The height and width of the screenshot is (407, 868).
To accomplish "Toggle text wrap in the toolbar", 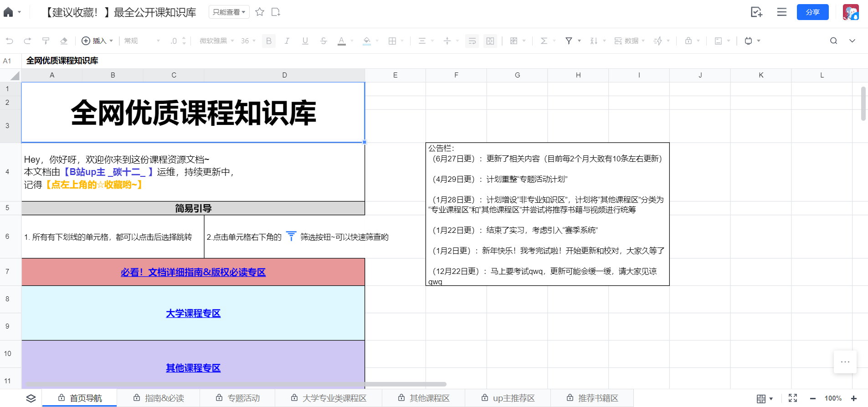I will coord(472,41).
